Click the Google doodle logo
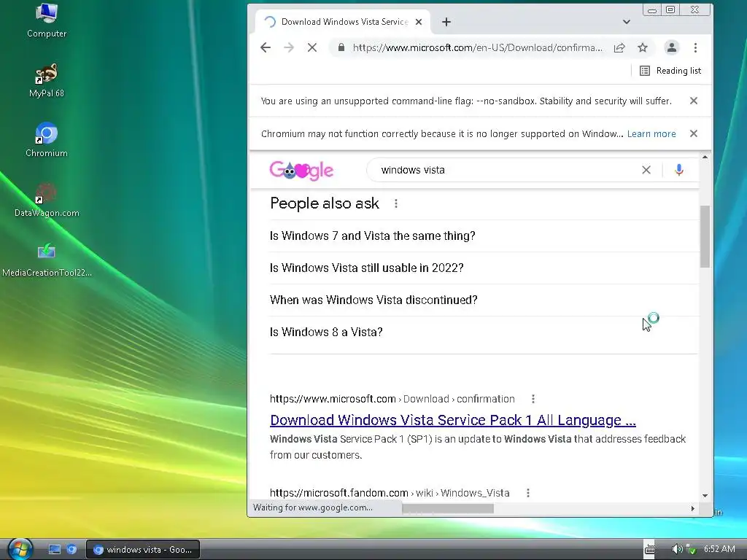The image size is (747, 560). point(301,170)
